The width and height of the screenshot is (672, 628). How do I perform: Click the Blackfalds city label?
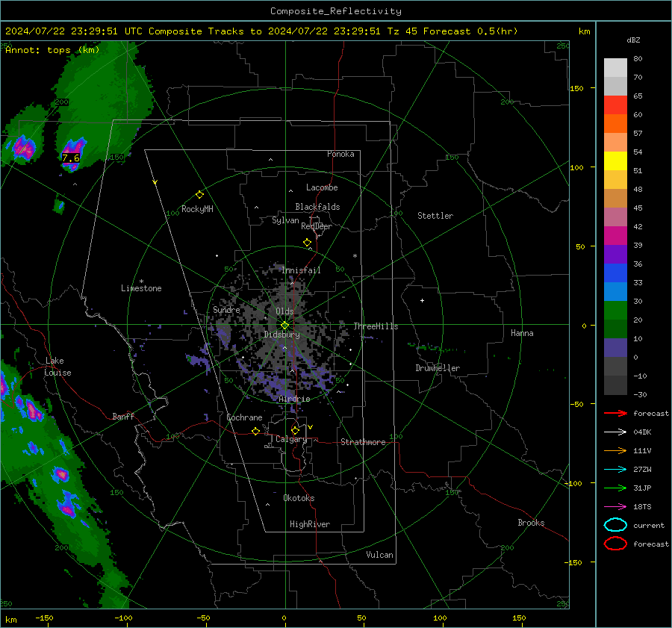pyautogui.click(x=317, y=207)
